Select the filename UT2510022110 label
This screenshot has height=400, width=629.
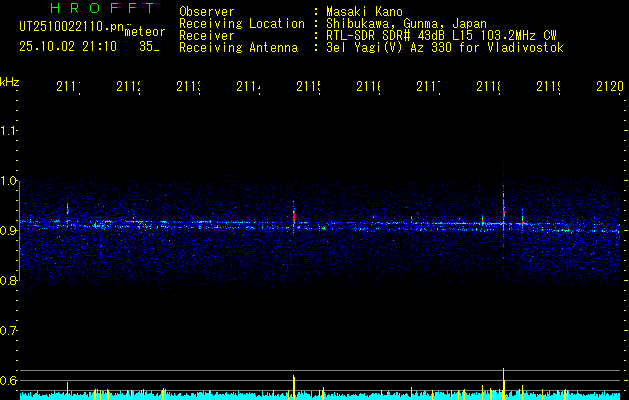pos(71,27)
